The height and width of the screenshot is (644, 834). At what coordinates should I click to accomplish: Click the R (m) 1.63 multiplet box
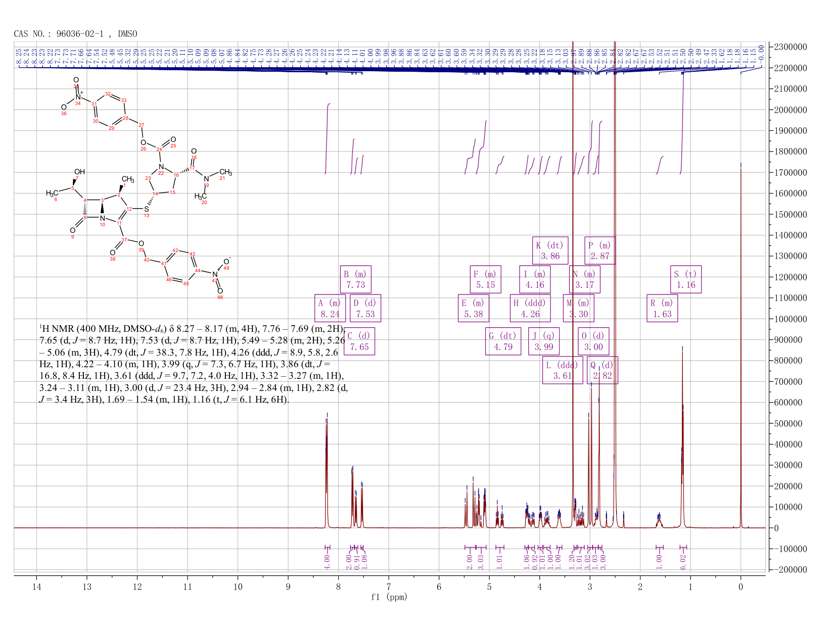(x=662, y=308)
